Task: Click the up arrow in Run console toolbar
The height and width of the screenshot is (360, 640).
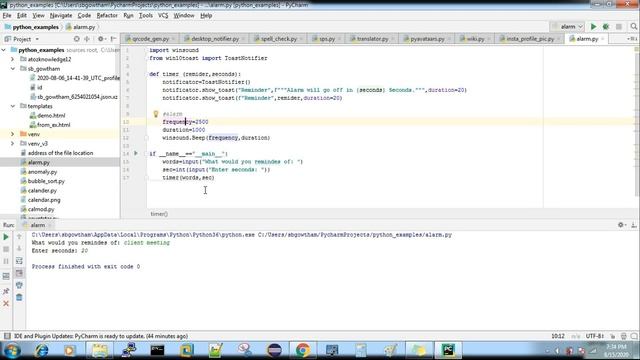Action: (x=19, y=236)
